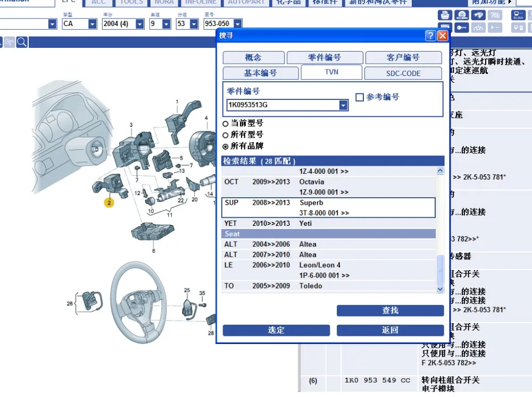Click the yellow highlighted part number 2 marker
Image resolution: width=532 pixels, height=397 pixels.
point(109,202)
